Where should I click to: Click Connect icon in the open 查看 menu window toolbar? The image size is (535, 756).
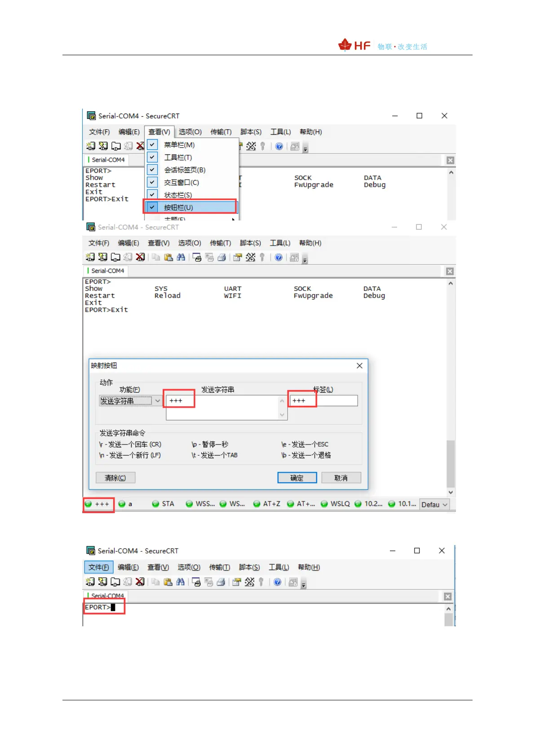tap(91, 146)
